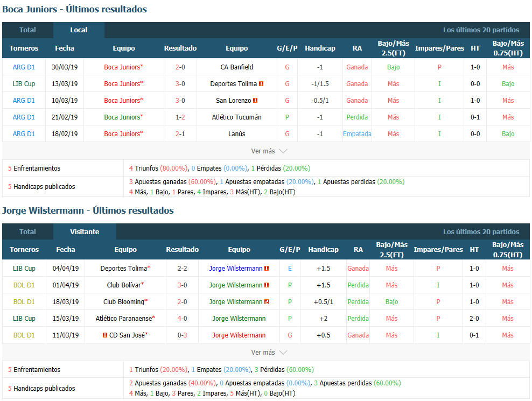This screenshot has width=532, height=401.
Task: Click red card icon in the Club Bolívar row
Action: click(267, 285)
